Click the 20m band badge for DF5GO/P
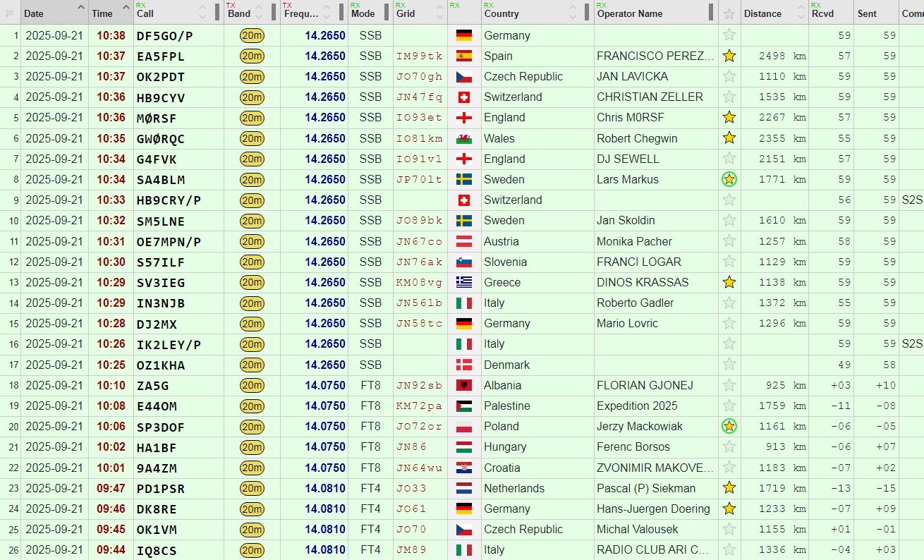The image size is (924, 560). pos(252,35)
